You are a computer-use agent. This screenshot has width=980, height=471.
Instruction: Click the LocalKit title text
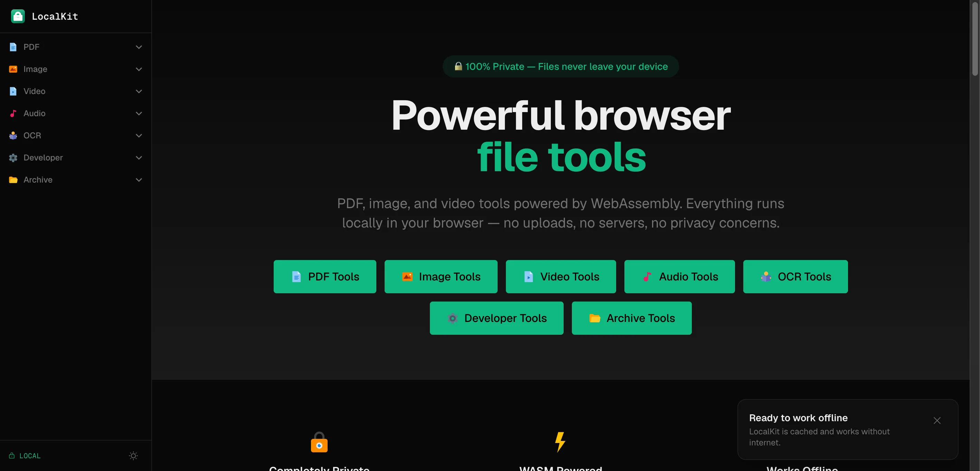[x=55, y=16]
